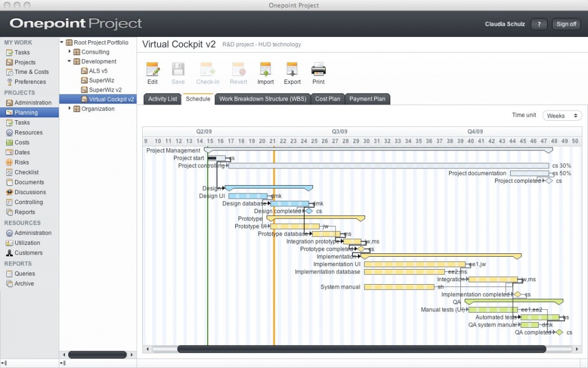
Task: Open the Archive icon
Action: pyautogui.click(x=10, y=284)
